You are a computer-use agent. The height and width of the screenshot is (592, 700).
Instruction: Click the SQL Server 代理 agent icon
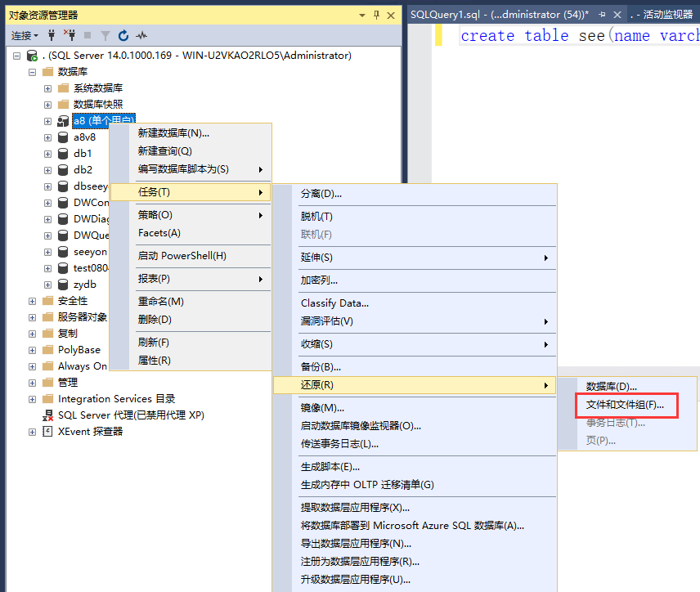point(47,415)
